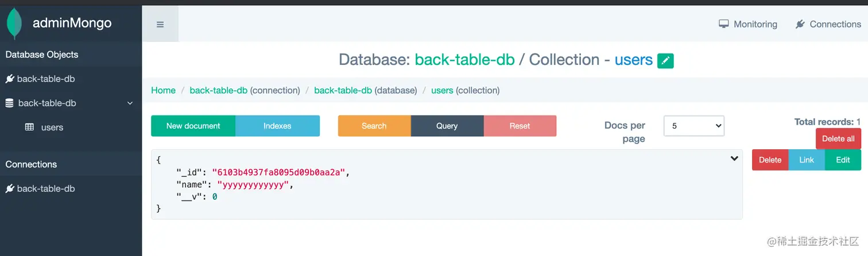This screenshot has width=868, height=256.
Task: Click plug icon under Database Objects
Action: [10, 79]
